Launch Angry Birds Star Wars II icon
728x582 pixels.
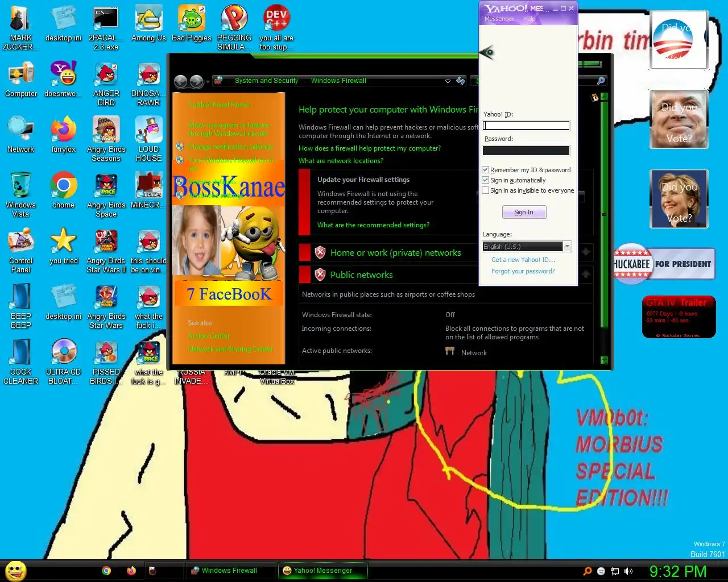pyautogui.click(x=106, y=250)
